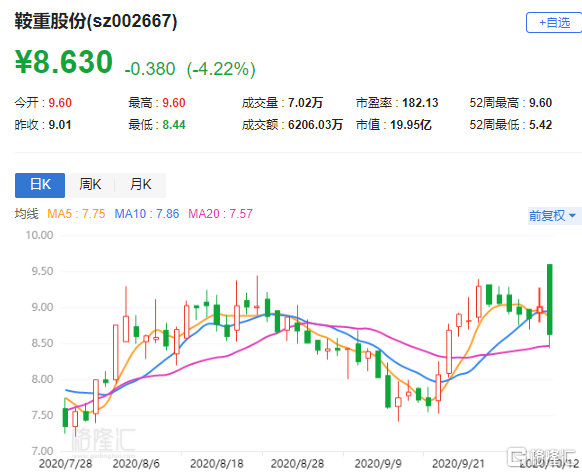Screen dimensions: 582x474
Task: Click the stock title 鞍重股份(sz002667)
Action: point(96,21)
